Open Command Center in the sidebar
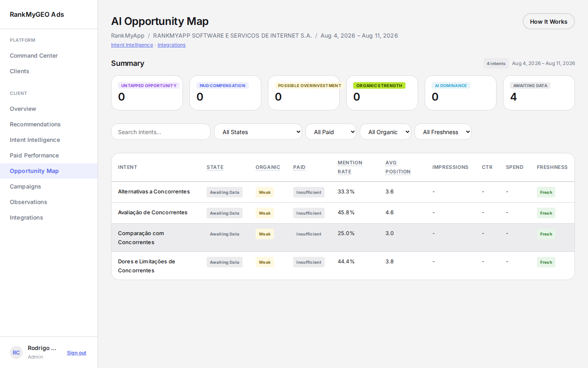This screenshot has width=588, height=368. point(49,56)
